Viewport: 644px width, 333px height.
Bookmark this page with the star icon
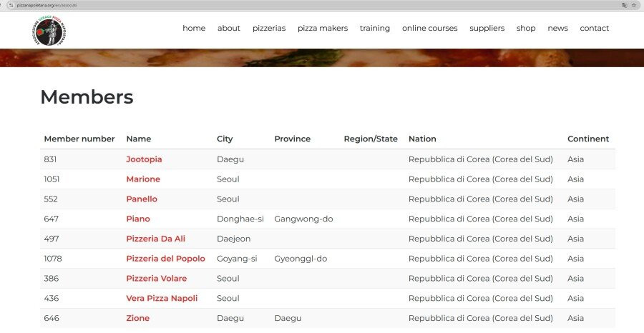634,5
